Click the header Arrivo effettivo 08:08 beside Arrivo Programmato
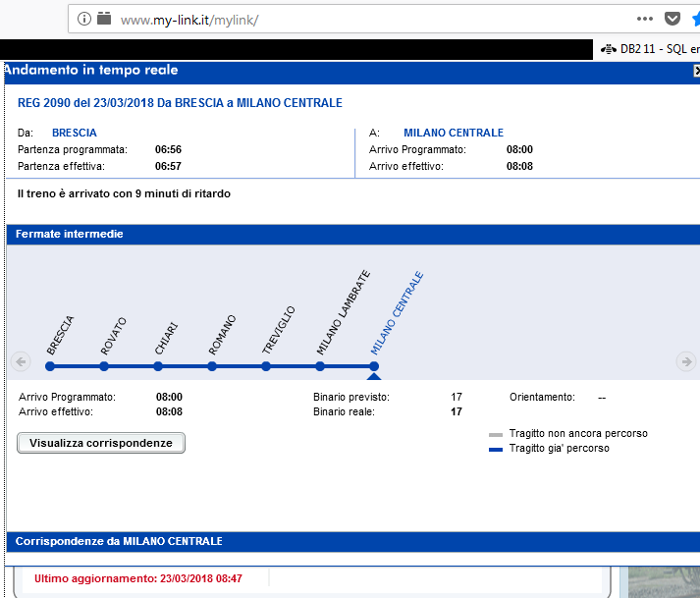Image resolution: width=700 pixels, height=598 pixels. [x=519, y=166]
